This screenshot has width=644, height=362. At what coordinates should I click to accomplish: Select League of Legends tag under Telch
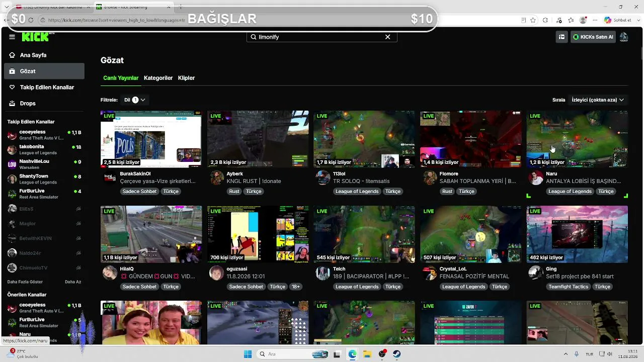click(x=357, y=287)
